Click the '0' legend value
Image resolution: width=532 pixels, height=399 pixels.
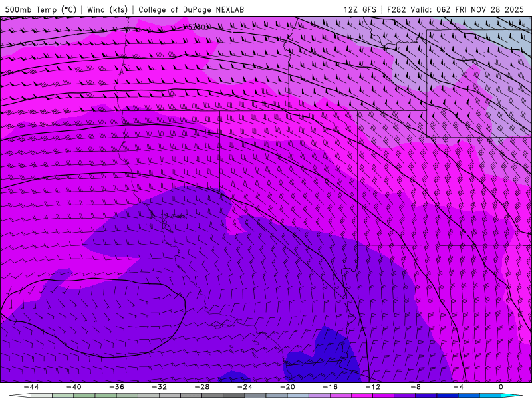pyautogui.click(x=501, y=387)
